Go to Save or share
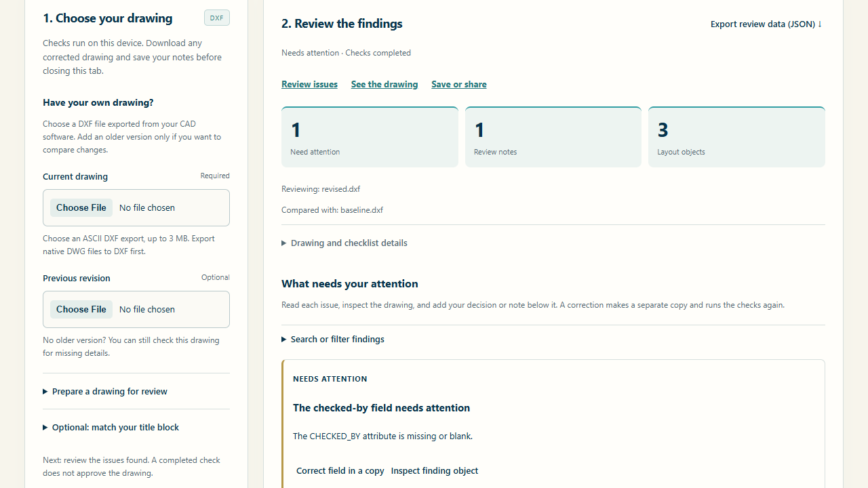 [459, 84]
